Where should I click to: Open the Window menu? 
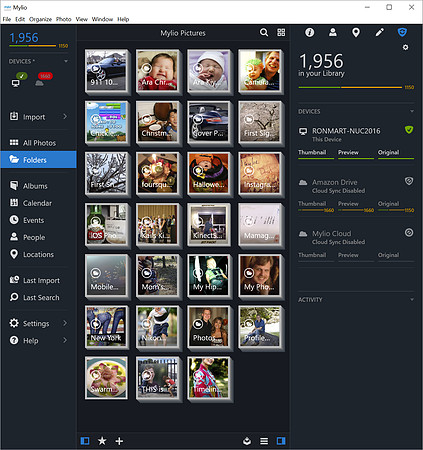tap(102, 19)
